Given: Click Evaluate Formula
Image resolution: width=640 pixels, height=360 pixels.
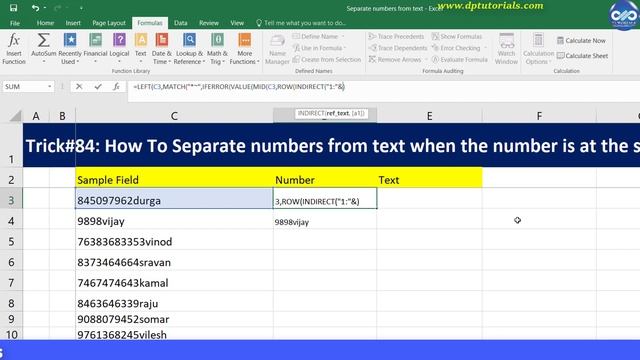Looking at the screenshot, I should coord(460,59).
